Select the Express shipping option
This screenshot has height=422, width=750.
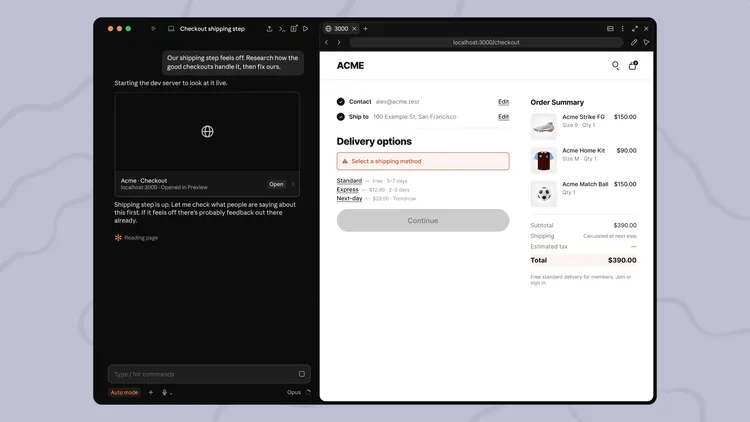[x=347, y=189]
